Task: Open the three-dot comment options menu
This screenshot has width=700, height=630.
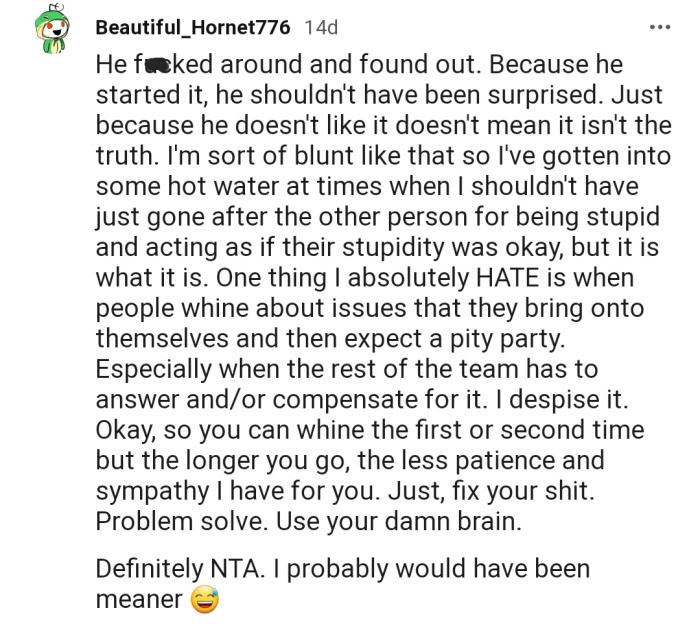Action: [660, 27]
